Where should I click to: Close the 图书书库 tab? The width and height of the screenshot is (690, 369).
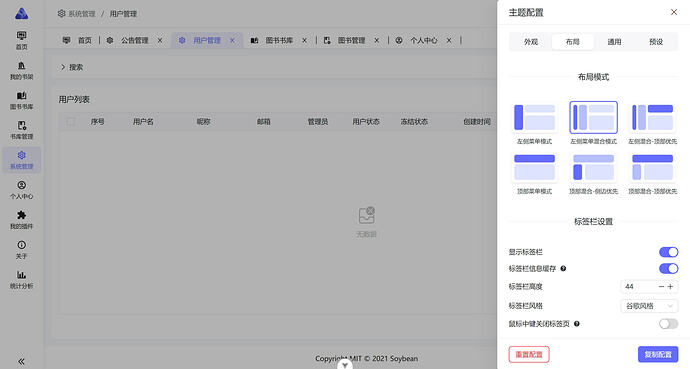pos(305,40)
